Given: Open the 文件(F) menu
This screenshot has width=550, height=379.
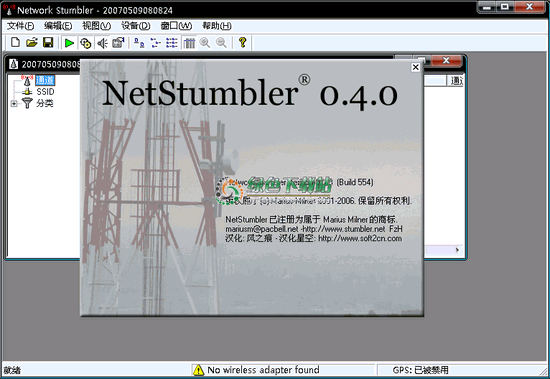Looking at the screenshot, I should (x=21, y=26).
